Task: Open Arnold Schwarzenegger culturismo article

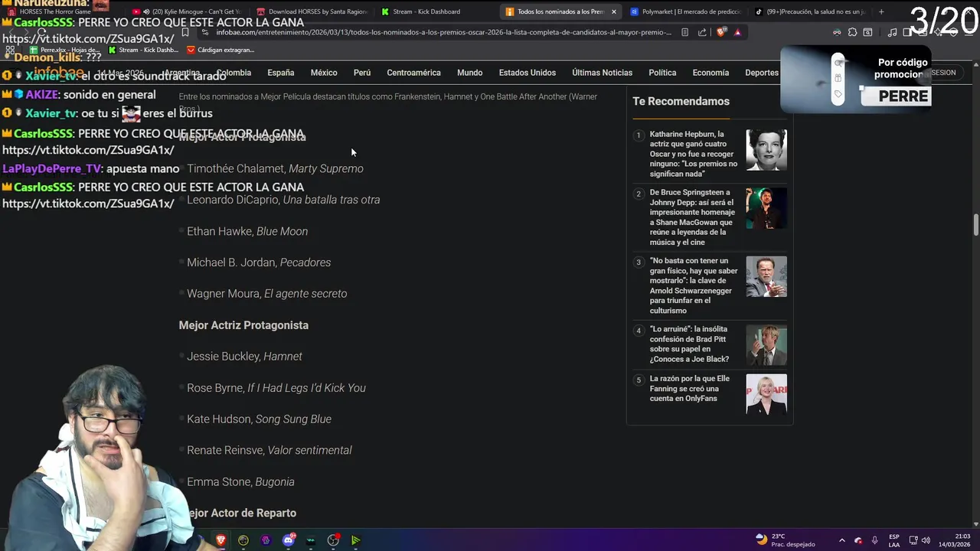Action: (x=694, y=285)
